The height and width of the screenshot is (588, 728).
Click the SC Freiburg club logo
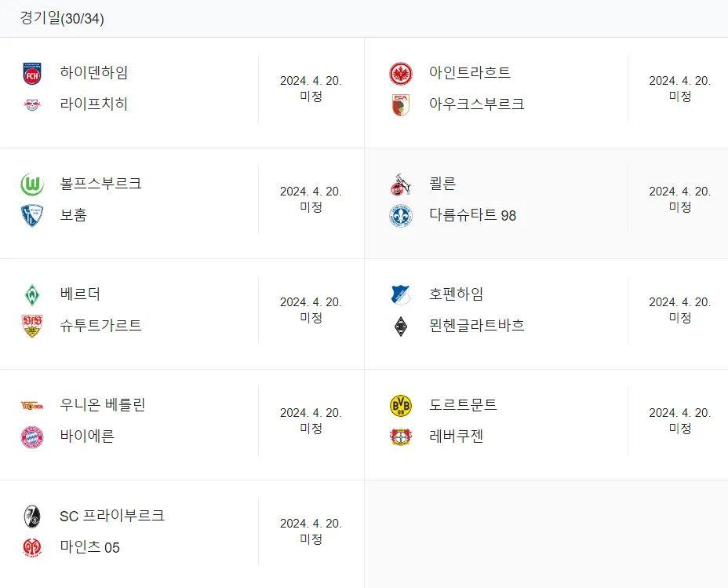click(x=32, y=516)
